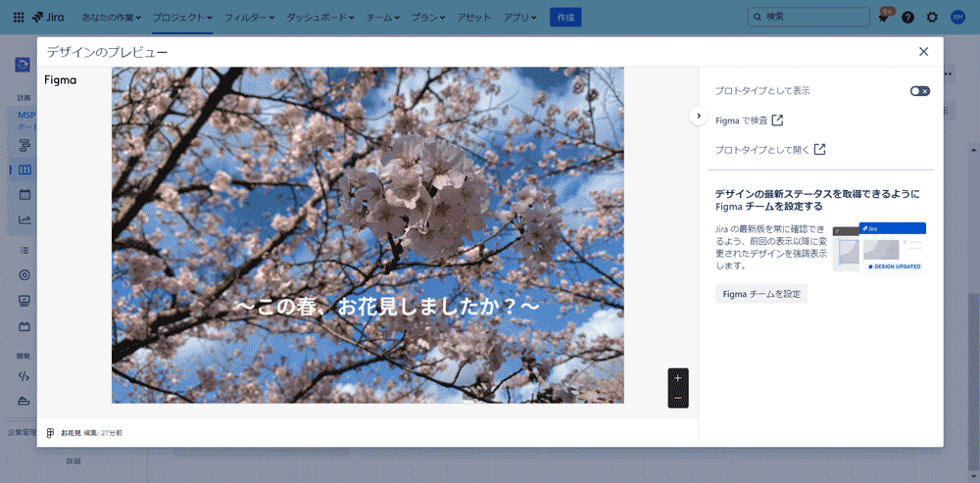The image size is (980, 483).
Task: Open the RM user avatar
Action: [957, 18]
